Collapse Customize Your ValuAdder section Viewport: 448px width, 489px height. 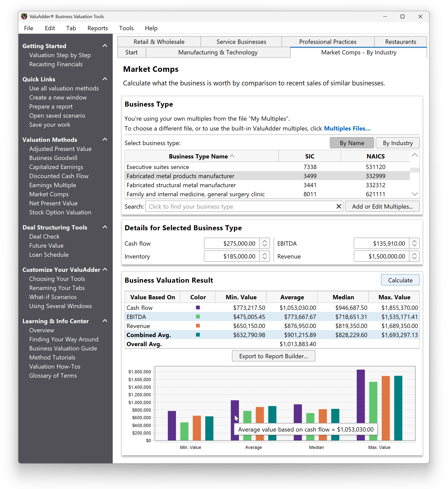coord(105,269)
